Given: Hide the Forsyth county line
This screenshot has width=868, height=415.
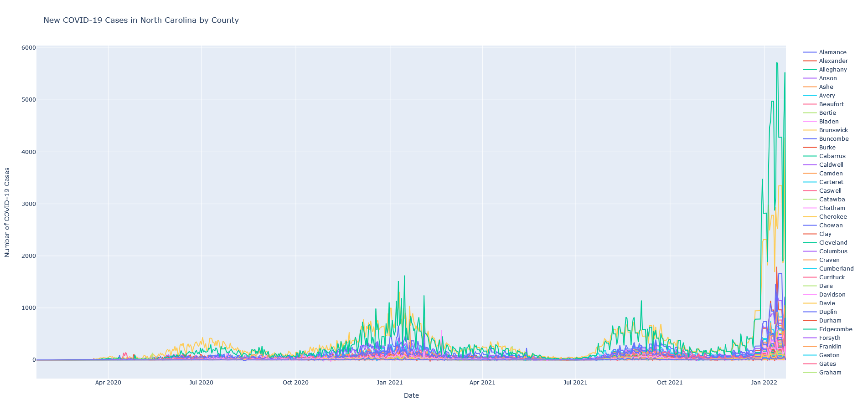Looking at the screenshot, I should 829,338.
